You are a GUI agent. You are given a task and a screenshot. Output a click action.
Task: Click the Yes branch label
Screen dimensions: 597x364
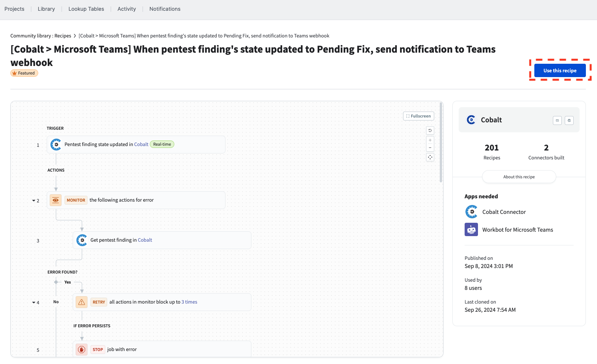(x=67, y=282)
